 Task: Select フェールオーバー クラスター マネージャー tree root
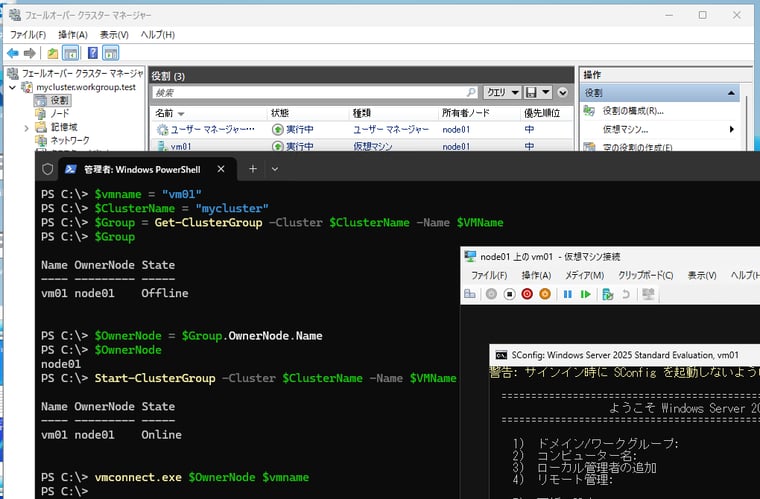click(82, 74)
